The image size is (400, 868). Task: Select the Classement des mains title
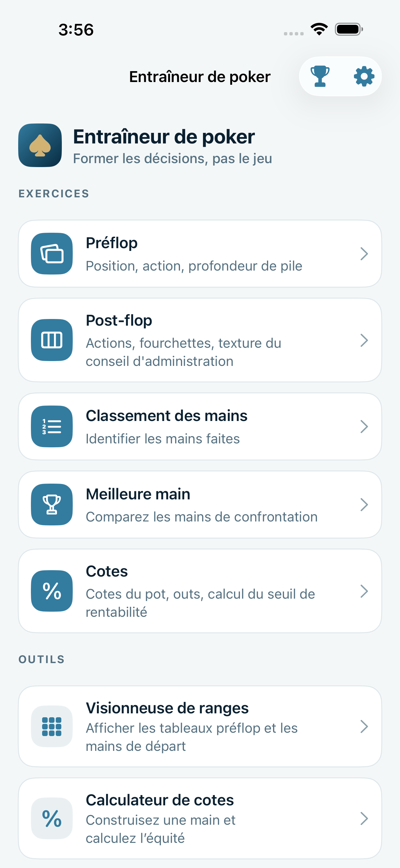click(167, 416)
